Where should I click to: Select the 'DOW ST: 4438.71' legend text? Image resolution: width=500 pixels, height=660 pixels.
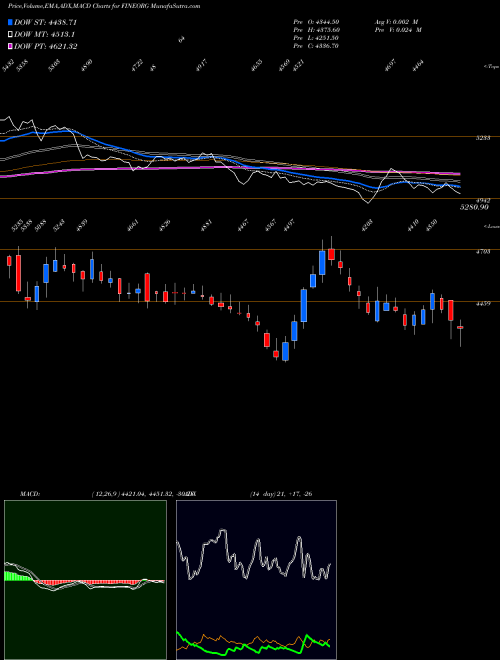click(45, 22)
